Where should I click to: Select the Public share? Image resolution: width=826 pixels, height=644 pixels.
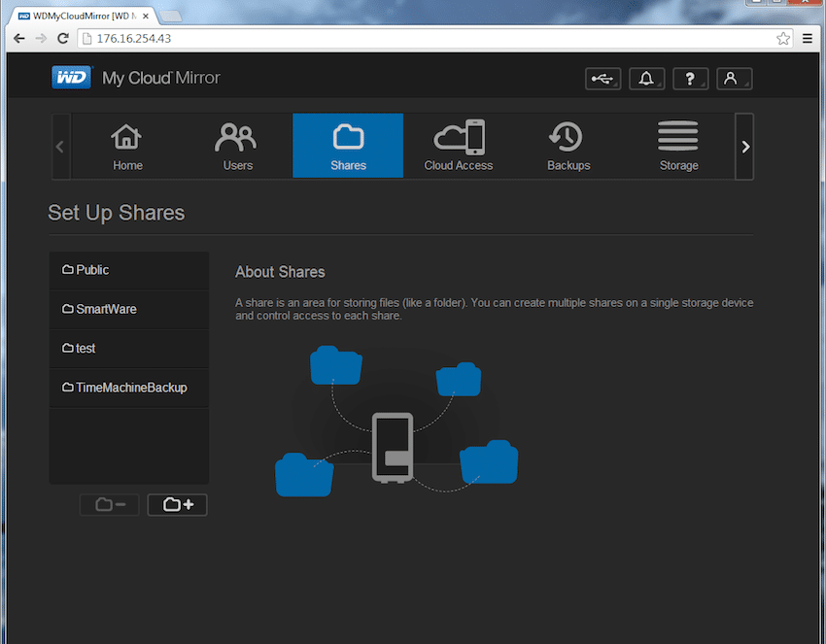click(x=129, y=271)
